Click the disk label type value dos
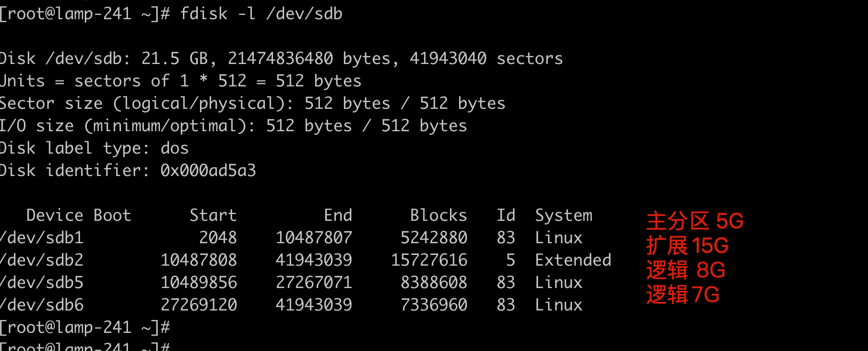 pyautogui.click(x=175, y=148)
